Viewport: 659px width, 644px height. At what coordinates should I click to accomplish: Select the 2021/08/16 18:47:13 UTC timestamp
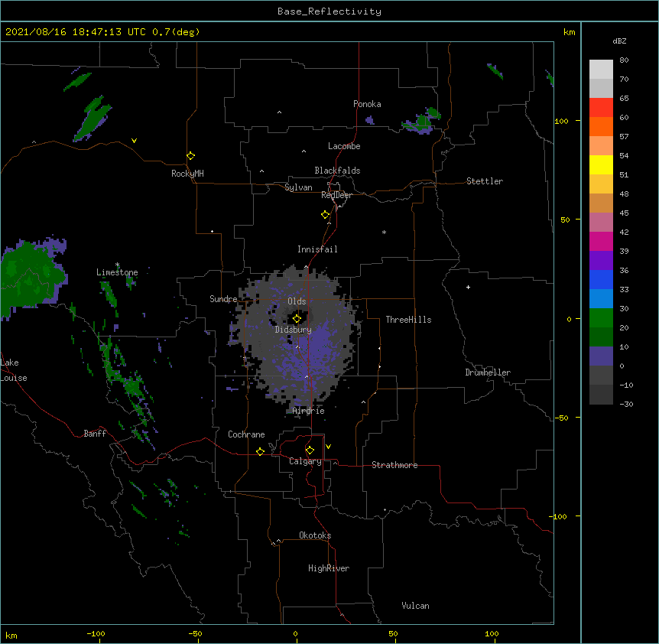[x=76, y=32]
